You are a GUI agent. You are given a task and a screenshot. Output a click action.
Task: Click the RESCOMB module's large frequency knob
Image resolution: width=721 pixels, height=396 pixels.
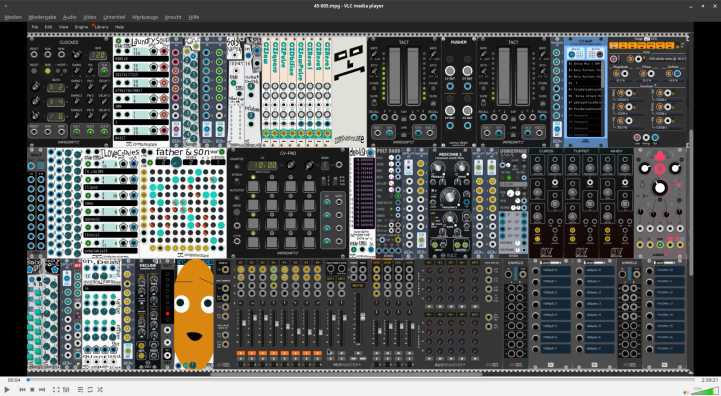(449, 196)
